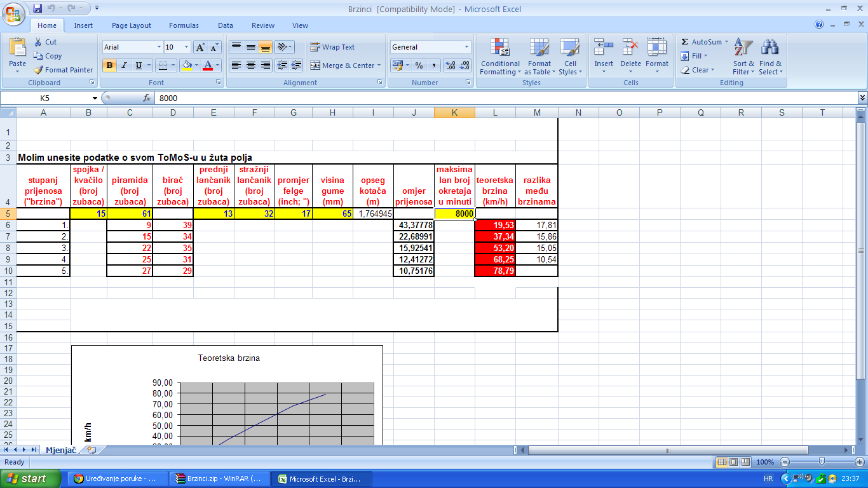
Task: Toggle Italic formatting
Action: [124, 65]
